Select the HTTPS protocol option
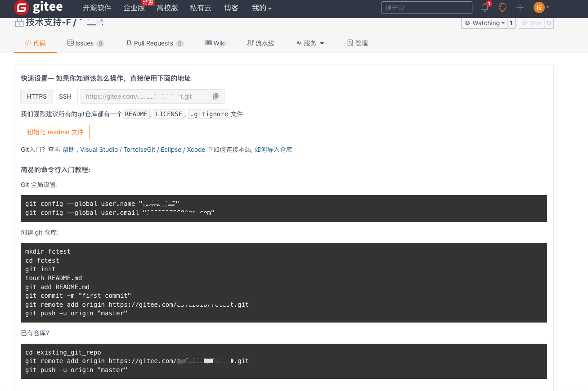Viewport: 588px width, 391px height. point(36,96)
